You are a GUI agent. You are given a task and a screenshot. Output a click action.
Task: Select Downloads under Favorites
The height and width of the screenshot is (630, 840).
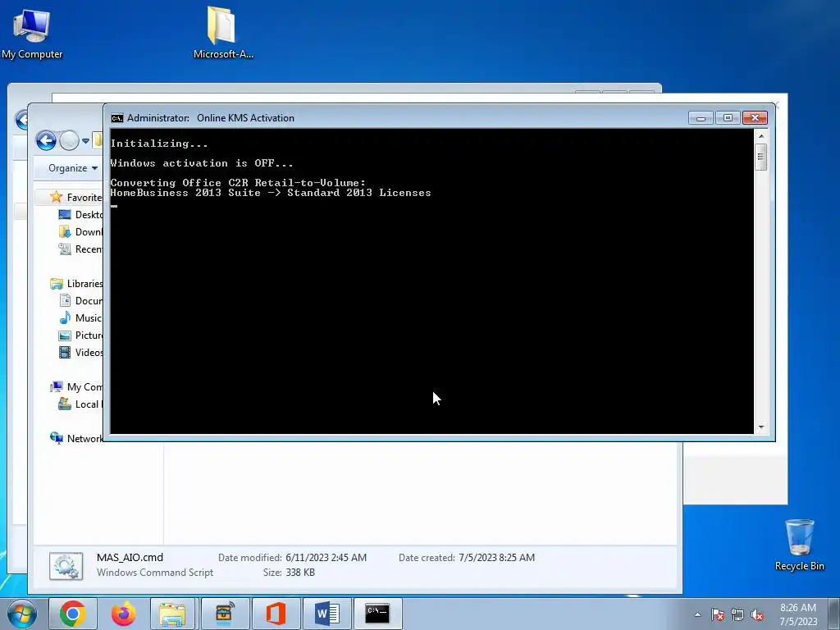click(x=80, y=232)
